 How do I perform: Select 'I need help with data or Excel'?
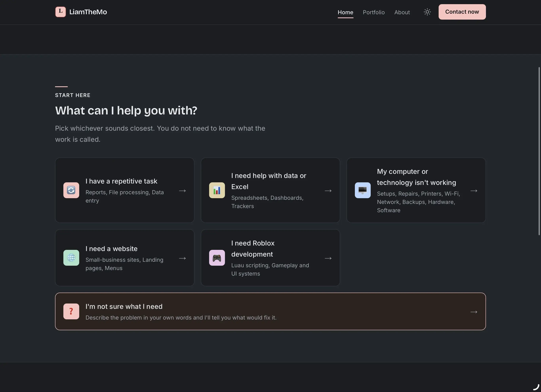pyautogui.click(x=269, y=181)
